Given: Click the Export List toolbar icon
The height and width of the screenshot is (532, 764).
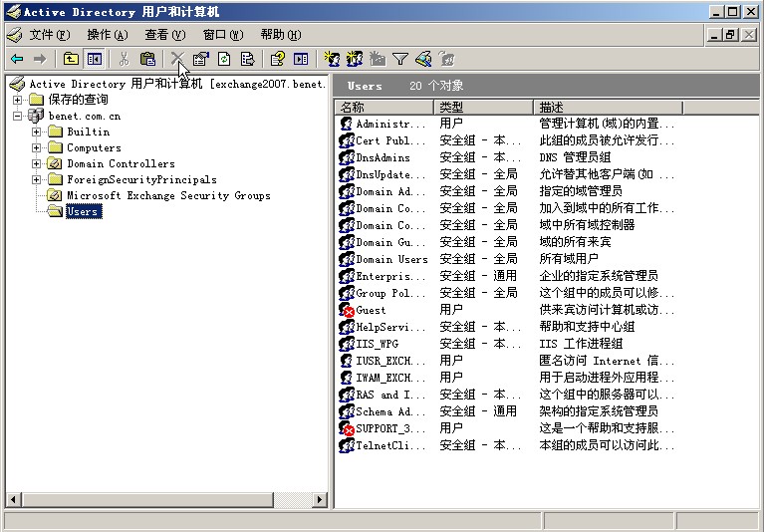Looking at the screenshot, I should (247, 60).
